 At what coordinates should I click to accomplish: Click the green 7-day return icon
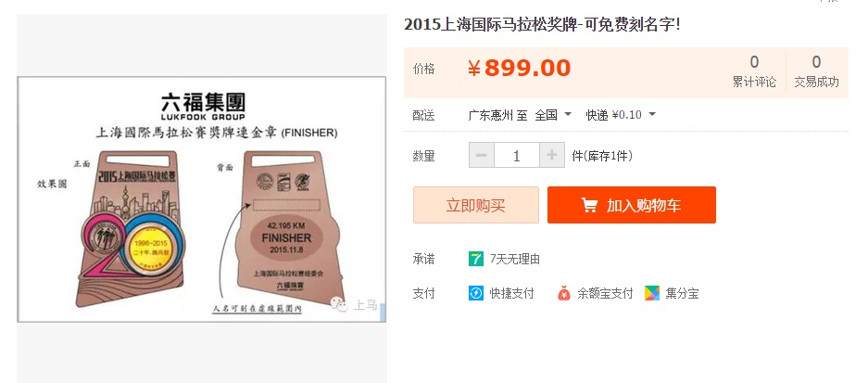point(476,259)
